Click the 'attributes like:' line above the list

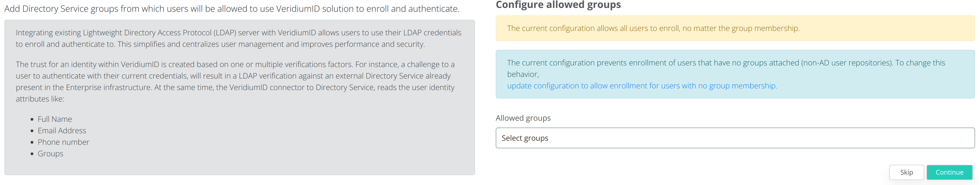point(40,99)
